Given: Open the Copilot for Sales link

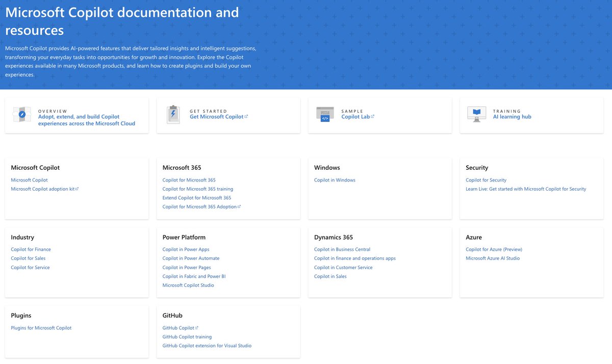Looking at the screenshot, I should [x=28, y=258].
